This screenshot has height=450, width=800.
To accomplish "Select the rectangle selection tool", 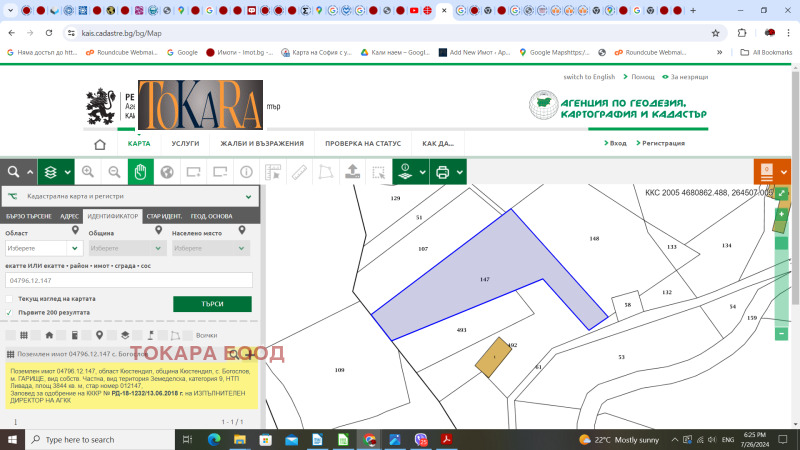I will (x=379, y=172).
